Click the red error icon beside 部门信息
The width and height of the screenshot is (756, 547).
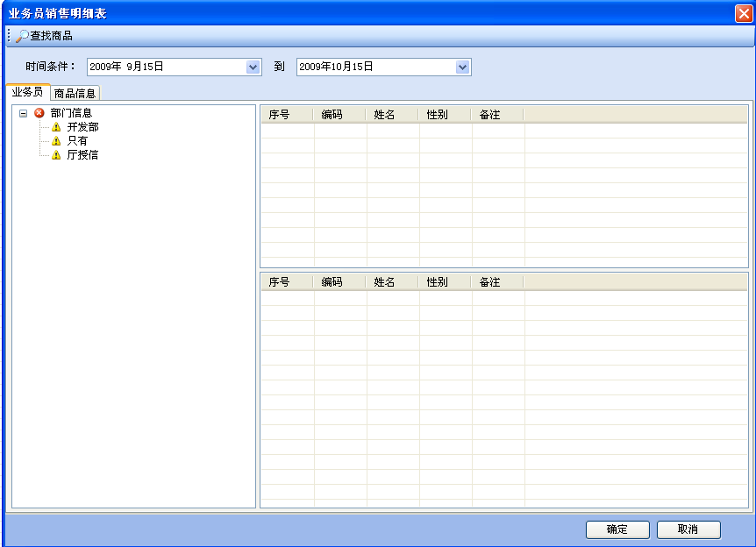coord(39,113)
